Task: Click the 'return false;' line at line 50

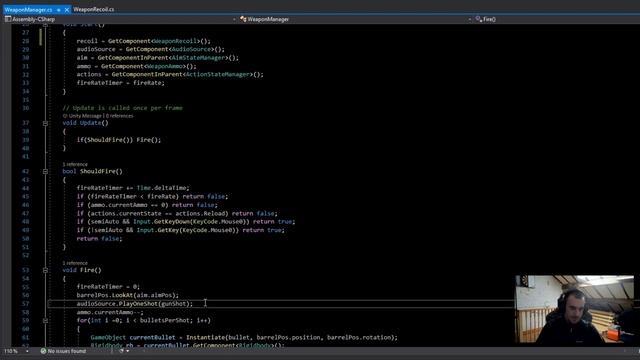Action: (x=99, y=238)
